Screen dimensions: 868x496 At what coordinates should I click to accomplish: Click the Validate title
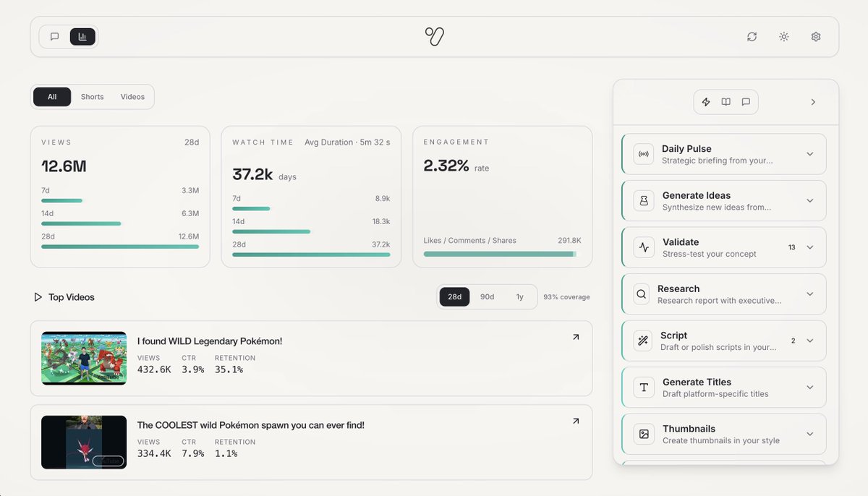pos(681,242)
